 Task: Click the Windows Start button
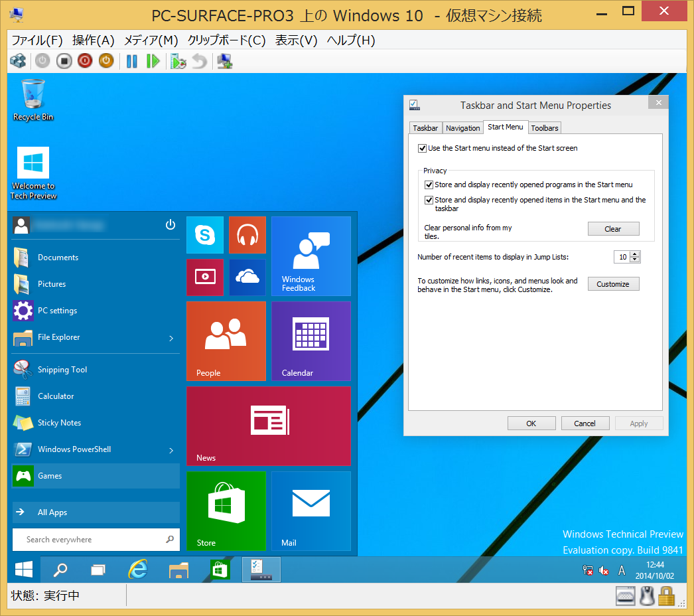click(x=24, y=570)
